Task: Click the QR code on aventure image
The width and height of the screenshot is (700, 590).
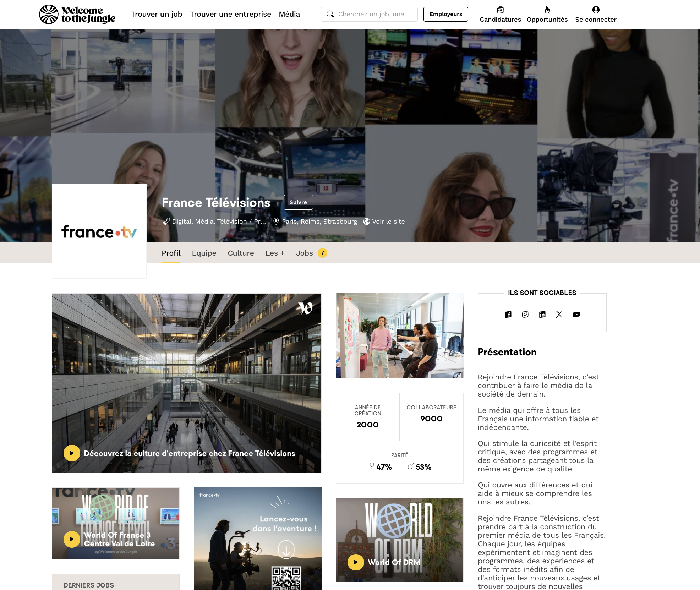Action: pos(286,578)
